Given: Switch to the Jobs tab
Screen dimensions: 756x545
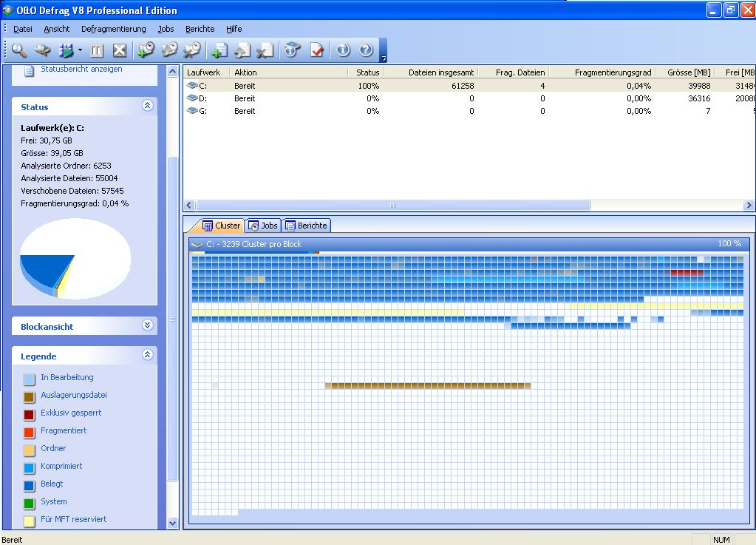Looking at the screenshot, I should click(262, 226).
